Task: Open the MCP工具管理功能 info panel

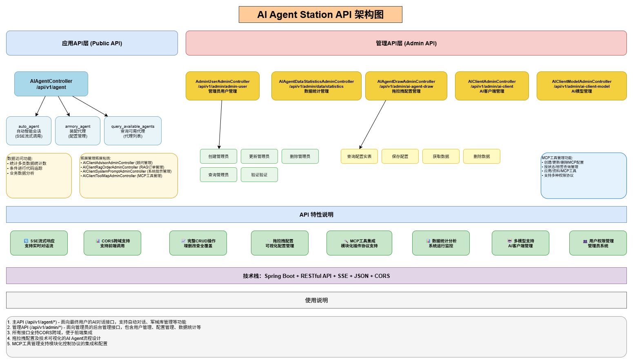Action: click(x=583, y=175)
